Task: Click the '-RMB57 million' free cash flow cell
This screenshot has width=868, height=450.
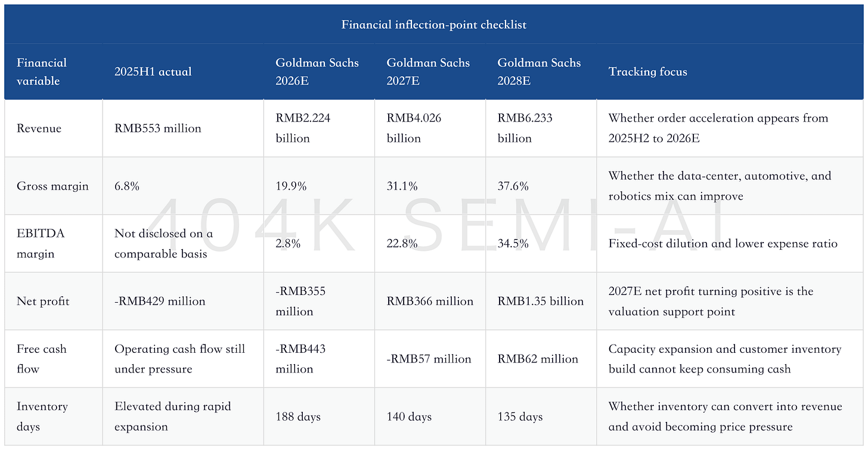Action: tap(429, 359)
